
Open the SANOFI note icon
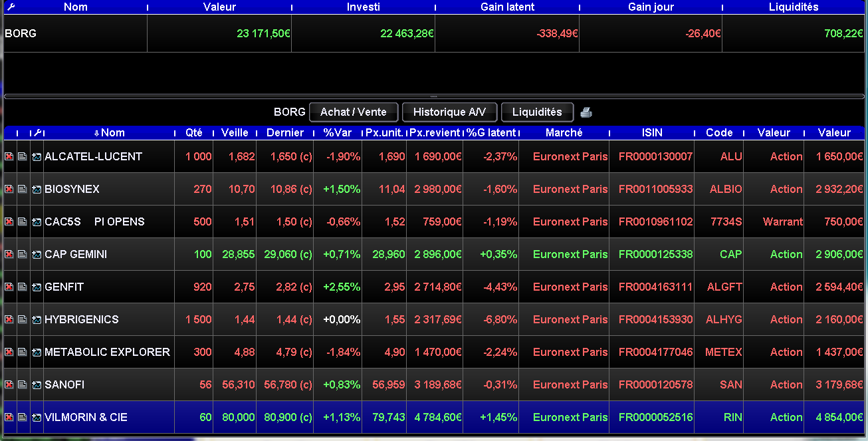coord(23,384)
